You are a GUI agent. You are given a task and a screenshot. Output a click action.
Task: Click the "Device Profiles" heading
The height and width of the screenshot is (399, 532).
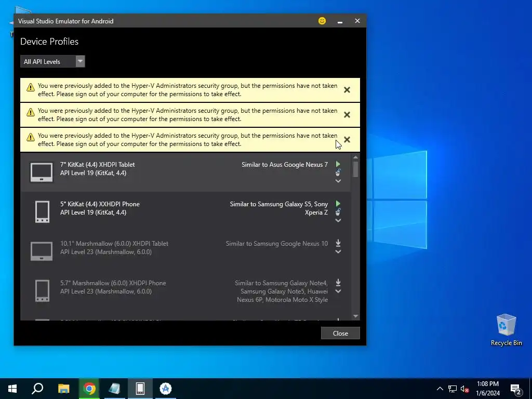coord(49,42)
